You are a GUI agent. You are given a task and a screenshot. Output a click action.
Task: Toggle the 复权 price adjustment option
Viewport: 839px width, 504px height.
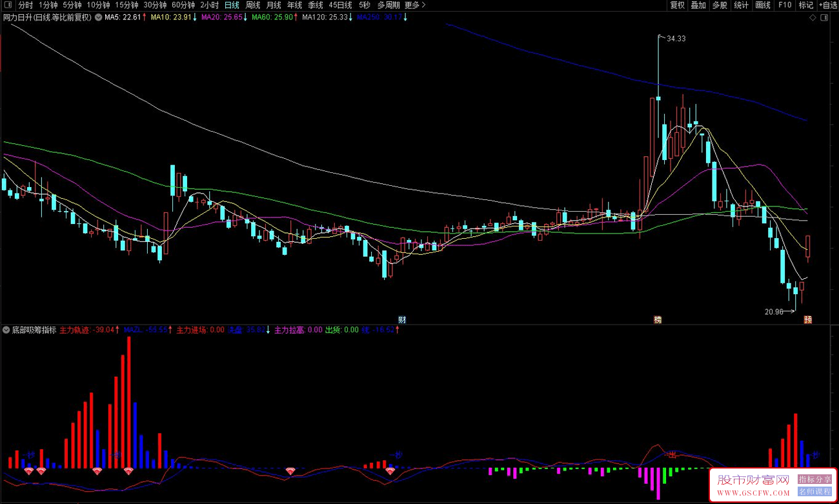click(677, 5)
